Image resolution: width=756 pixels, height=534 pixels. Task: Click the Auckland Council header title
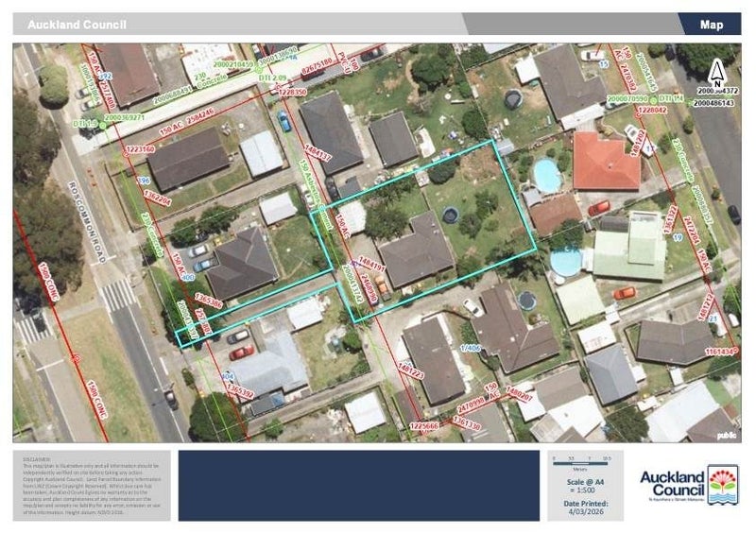click(77, 25)
